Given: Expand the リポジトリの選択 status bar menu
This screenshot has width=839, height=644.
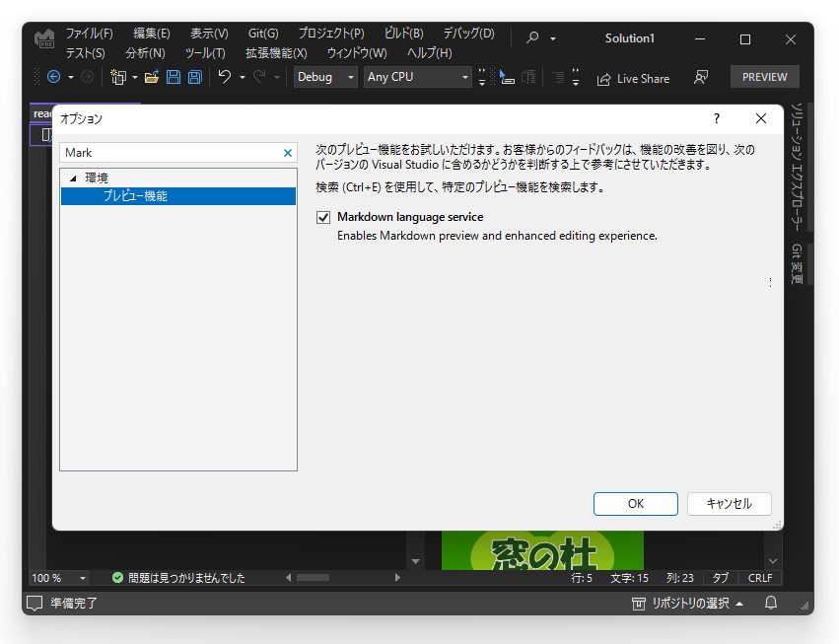Looking at the screenshot, I should (688, 604).
